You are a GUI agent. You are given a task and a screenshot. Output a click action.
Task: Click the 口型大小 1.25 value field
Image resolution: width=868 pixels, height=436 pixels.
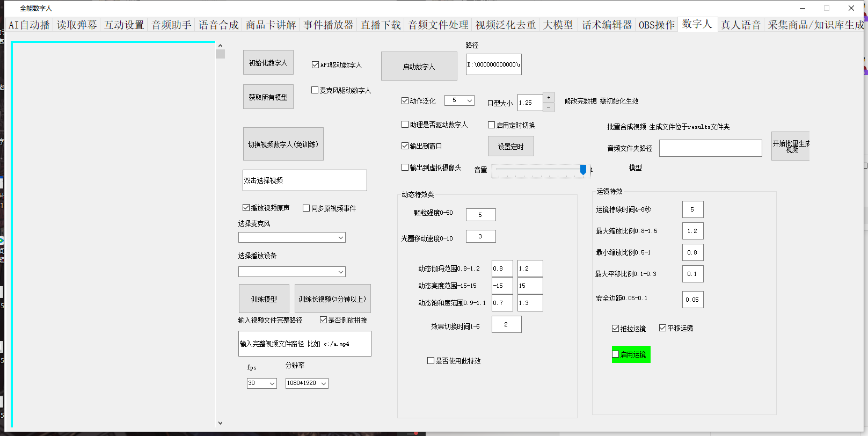pos(530,102)
